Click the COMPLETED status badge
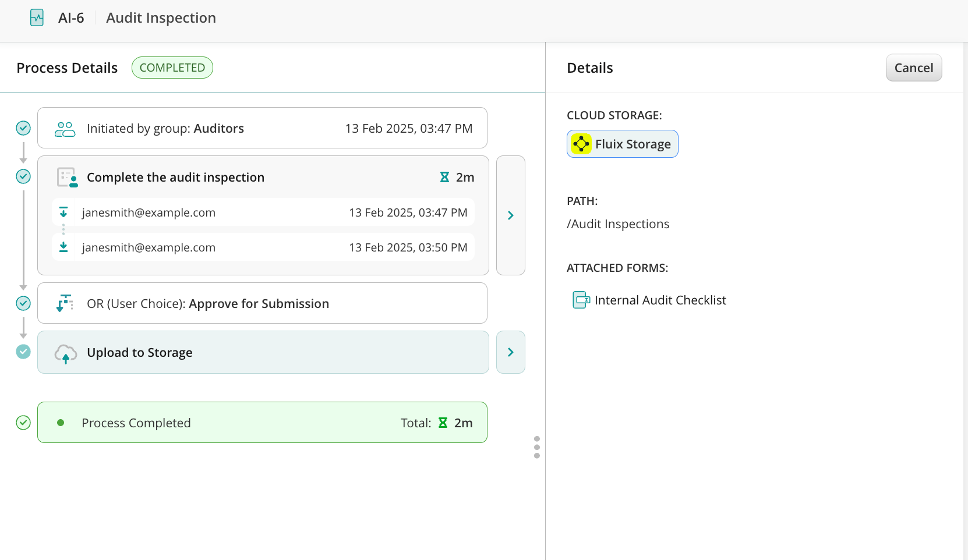Image resolution: width=968 pixels, height=560 pixels. (172, 68)
